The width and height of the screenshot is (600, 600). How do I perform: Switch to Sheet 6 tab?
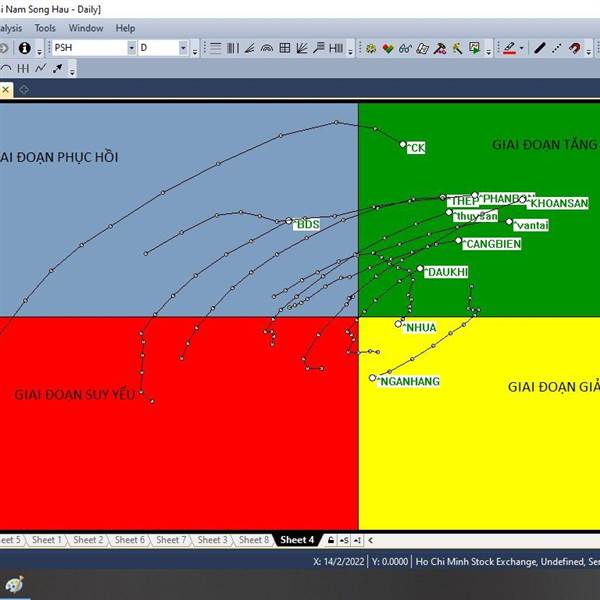130,540
